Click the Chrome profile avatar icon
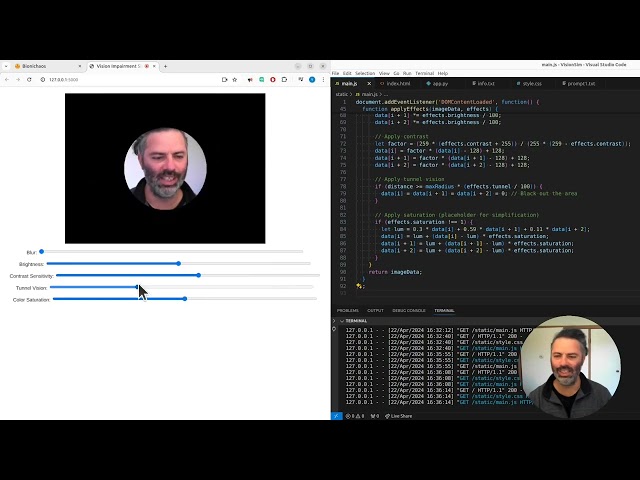This screenshot has height=480, width=640. click(x=311, y=79)
